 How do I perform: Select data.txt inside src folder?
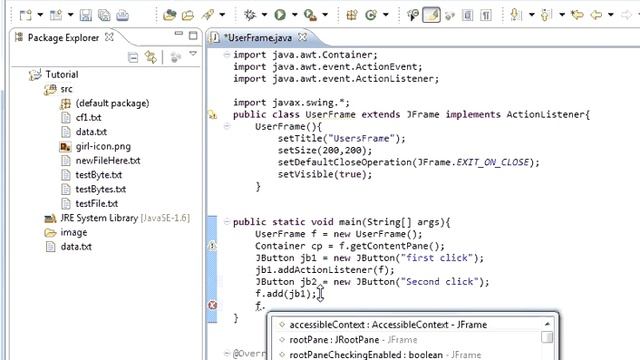click(91, 132)
